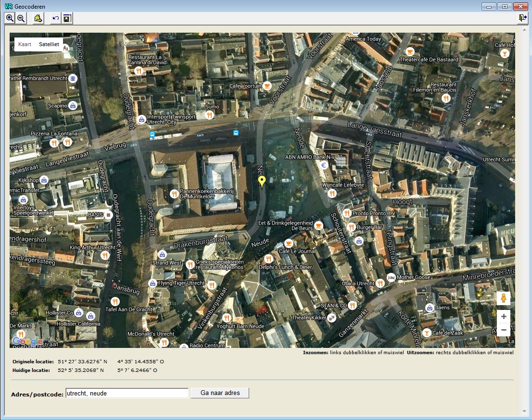Image resolution: width=532 pixels, height=420 pixels.
Task: Click McDonald's Utrecht restaurant marker
Action: coord(164,342)
